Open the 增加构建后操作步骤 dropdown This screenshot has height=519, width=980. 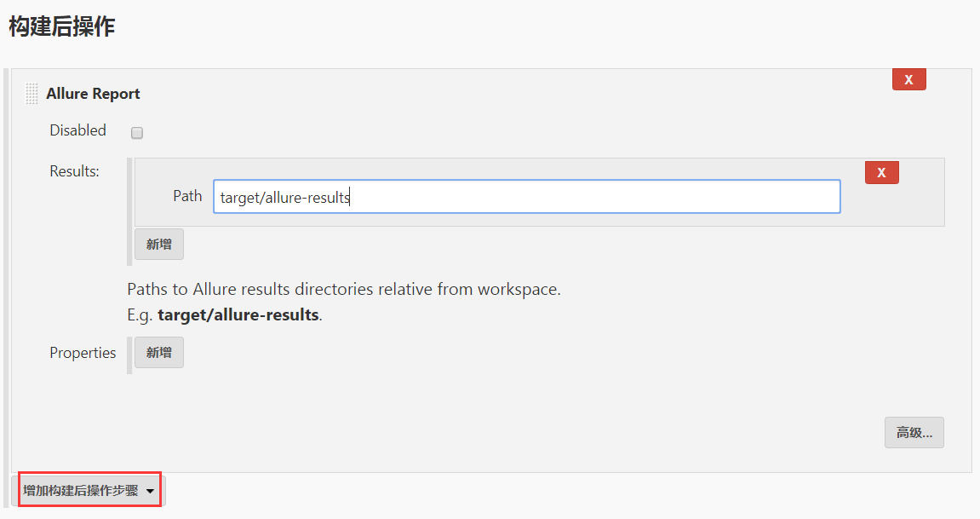coord(81,491)
